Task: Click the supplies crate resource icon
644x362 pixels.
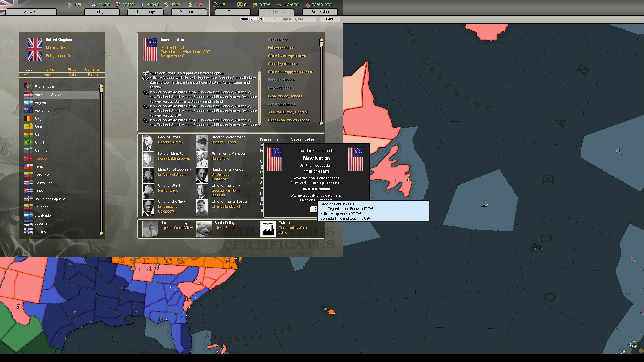Action: (x=166, y=5)
